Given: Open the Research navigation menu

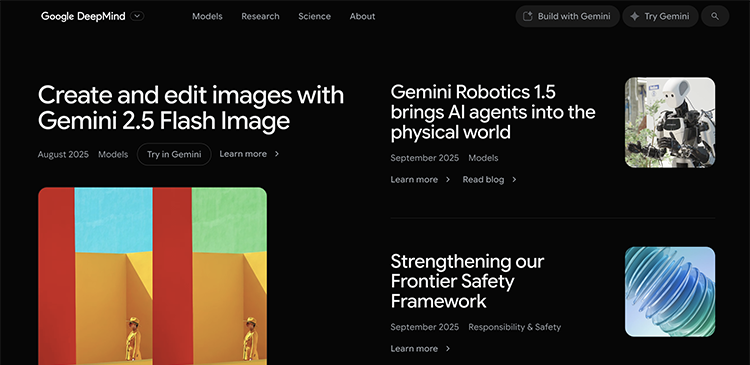Looking at the screenshot, I should [260, 16].
